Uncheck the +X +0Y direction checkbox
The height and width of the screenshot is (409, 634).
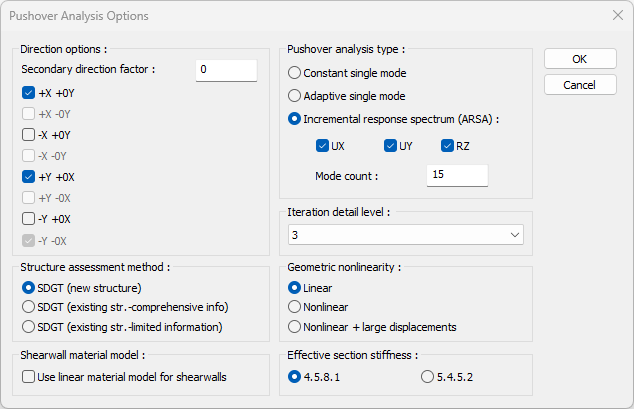coord(29,92)
